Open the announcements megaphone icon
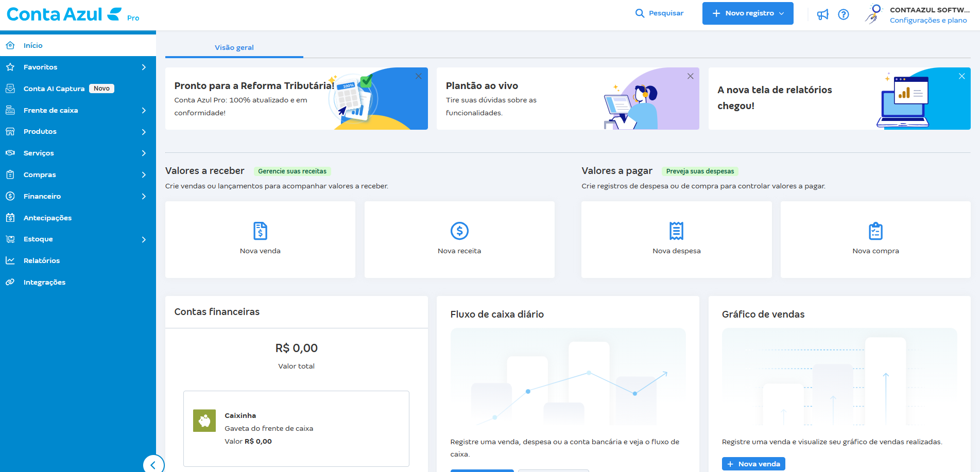The height and width of the screenshot is (472, 980). click(x=822, y=14)
